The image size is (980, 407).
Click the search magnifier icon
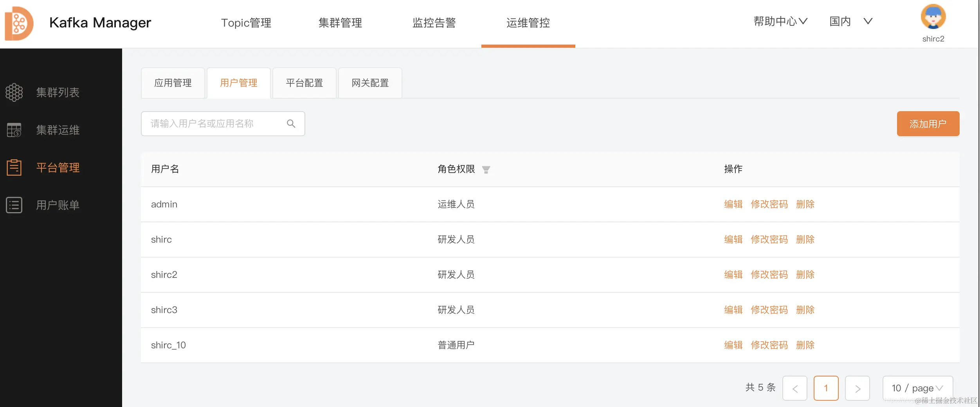point(291,124)
